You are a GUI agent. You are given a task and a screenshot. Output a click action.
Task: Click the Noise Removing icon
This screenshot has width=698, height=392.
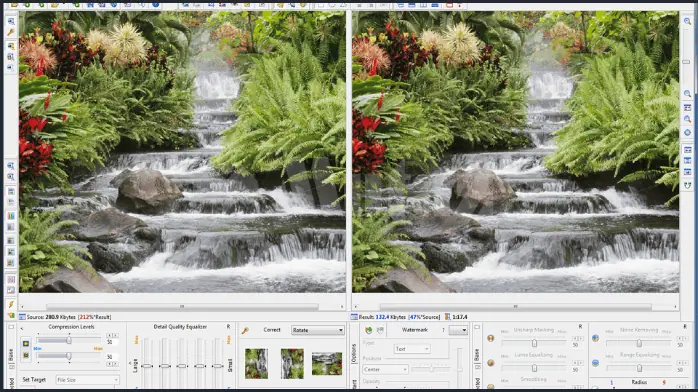click(x=596, y=338)
